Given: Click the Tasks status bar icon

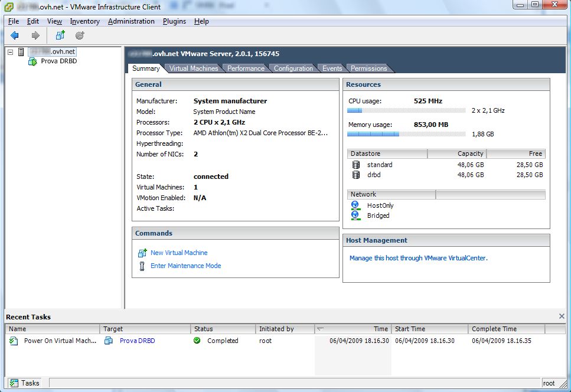Looking at the screenshot, I should pos(14,383).
